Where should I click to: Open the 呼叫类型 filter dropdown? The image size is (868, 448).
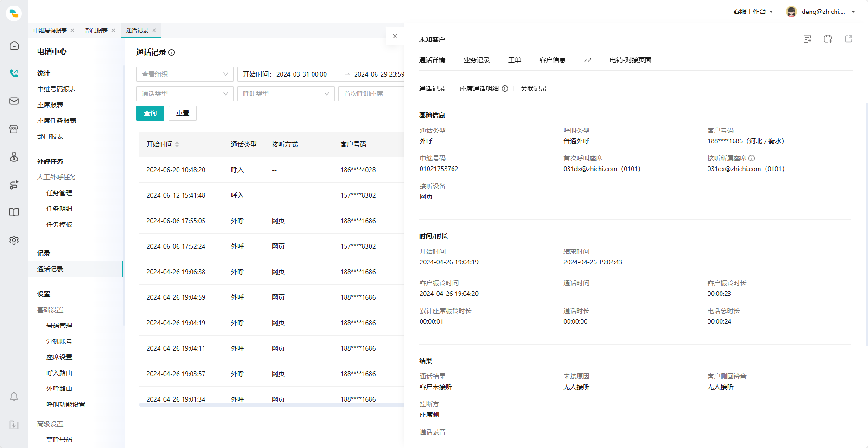286,94
